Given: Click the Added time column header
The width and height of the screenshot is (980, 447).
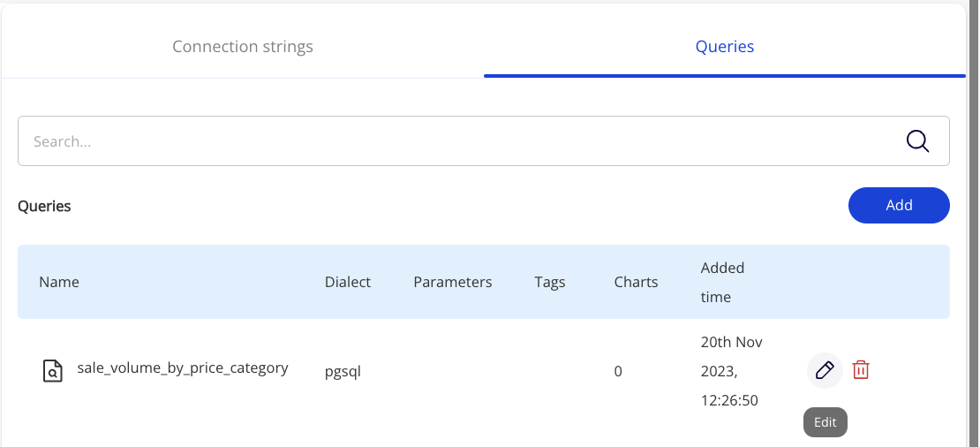Looking at the screenshot, I should [x=722, y=282].
